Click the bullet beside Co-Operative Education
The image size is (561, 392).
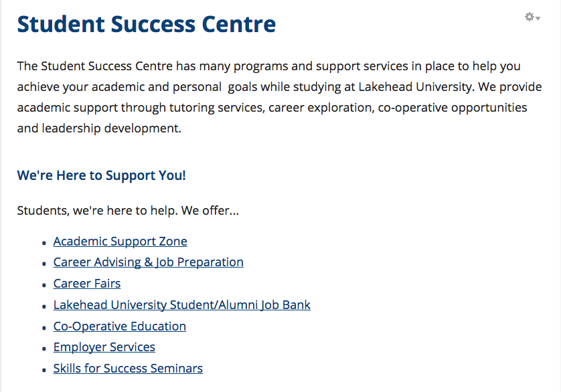(44, 328)
